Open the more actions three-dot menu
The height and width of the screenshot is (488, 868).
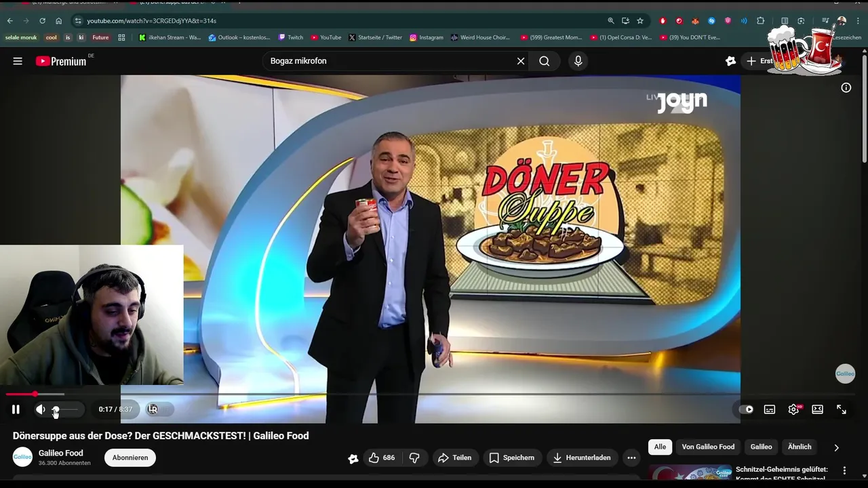click(631, 457)
